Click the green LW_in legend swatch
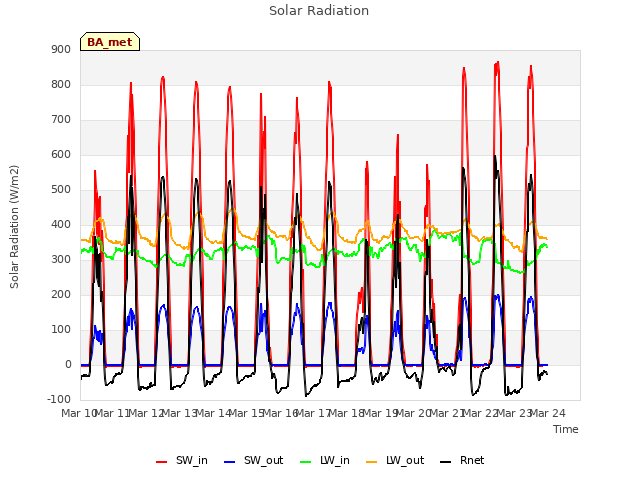This screenshot has width=640, height=480. pos(306,462)
